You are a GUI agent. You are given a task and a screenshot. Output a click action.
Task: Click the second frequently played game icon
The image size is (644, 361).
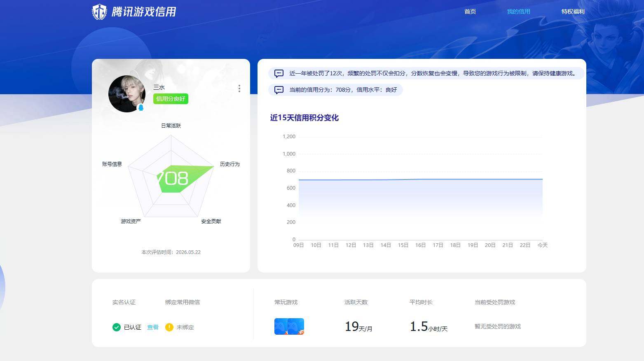click(296, 326)
